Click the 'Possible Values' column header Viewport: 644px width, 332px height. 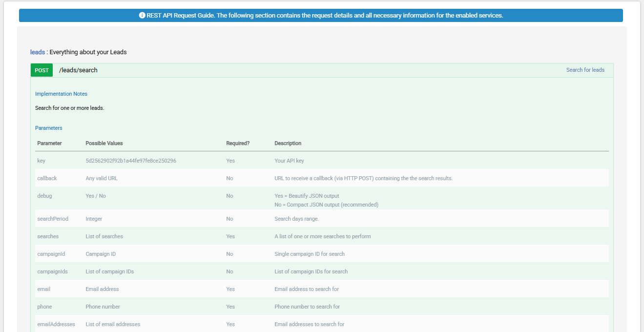[104, 143]
